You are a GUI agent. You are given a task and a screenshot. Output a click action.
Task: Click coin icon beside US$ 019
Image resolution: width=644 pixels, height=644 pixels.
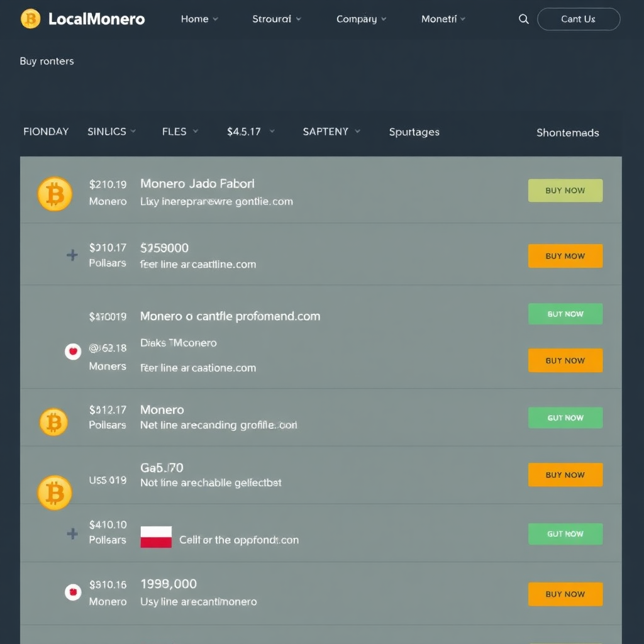point(55,492)
